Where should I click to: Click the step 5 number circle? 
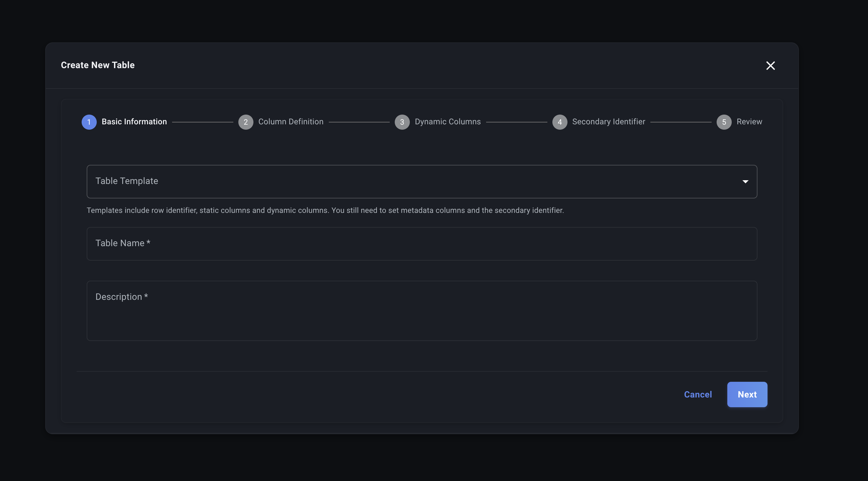tap(724, 122)
